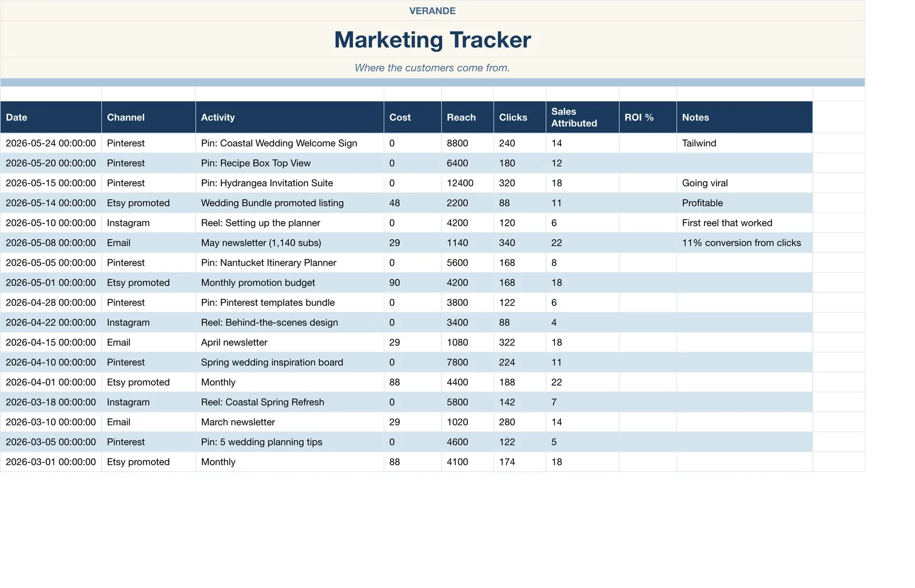This screenshot has width=915, height=588.
Task: Click the 12400 reach value cell
Action: [468, 183]
